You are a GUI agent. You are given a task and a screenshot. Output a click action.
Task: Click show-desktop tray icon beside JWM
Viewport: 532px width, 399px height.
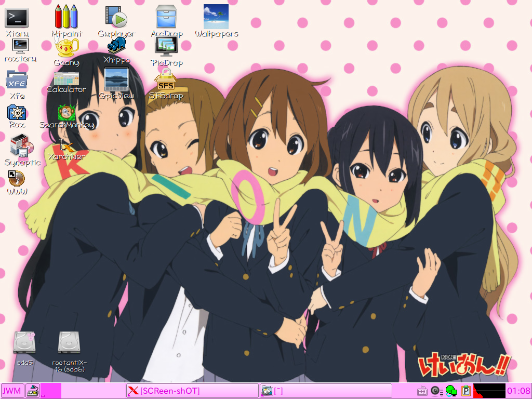(33, 391)
